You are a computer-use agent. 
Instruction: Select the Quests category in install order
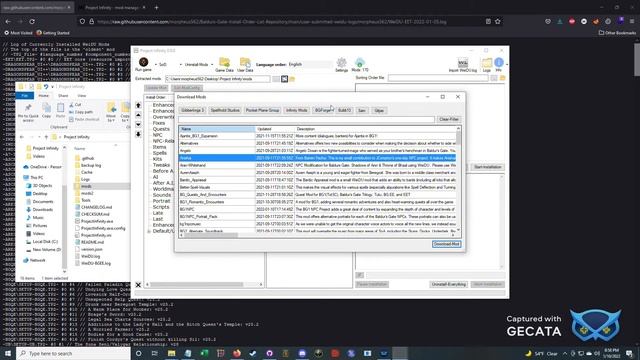[x=161, y=129]
